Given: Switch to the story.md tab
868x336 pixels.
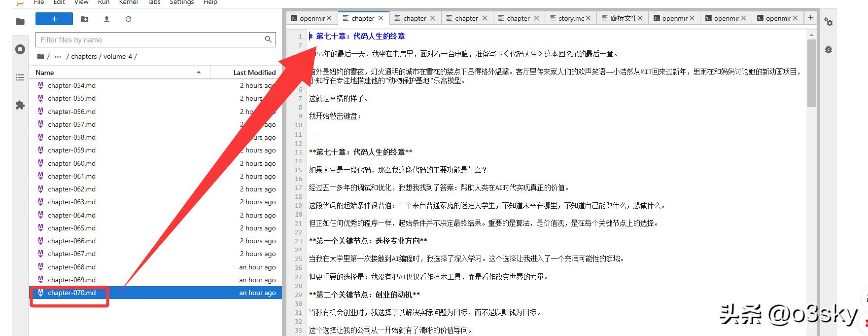Looking at the screenshot, I should click(x=571, y=18).
